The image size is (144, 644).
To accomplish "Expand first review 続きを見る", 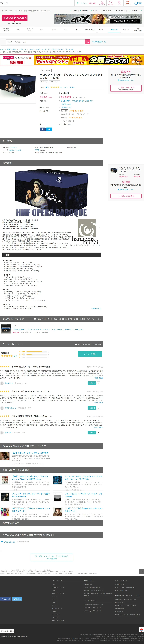I will click(98, 378).
